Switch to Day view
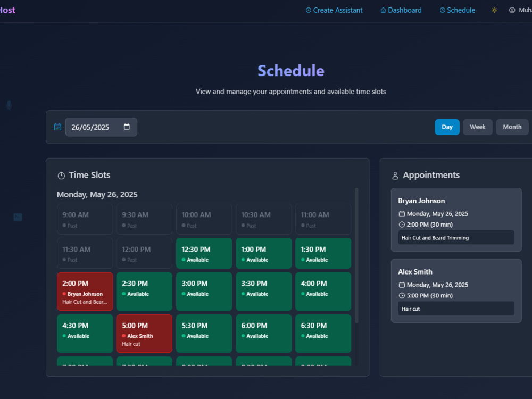532x399 pixels. tap(447, 127)
